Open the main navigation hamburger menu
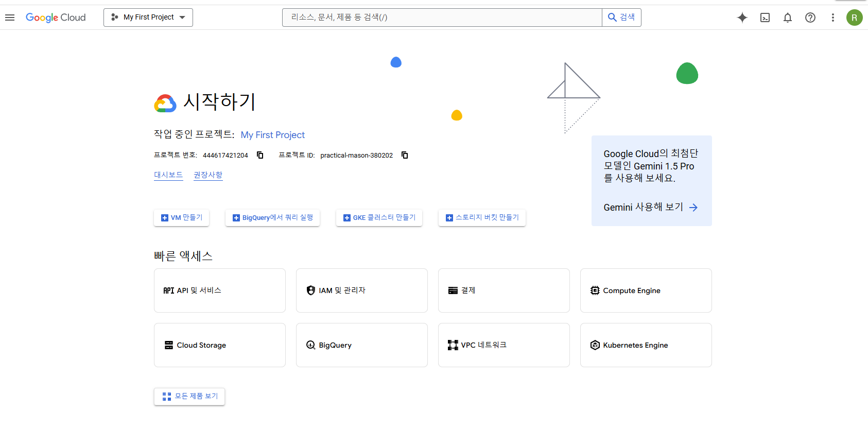868x428 pixels. click(x=10, y=18)
